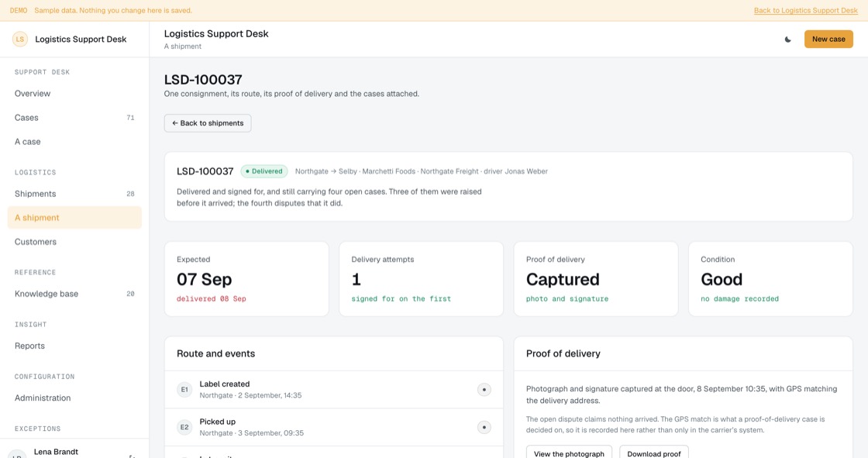Click the Delivery attempts card
Screen dimensions: 868x458
point(422,279)
